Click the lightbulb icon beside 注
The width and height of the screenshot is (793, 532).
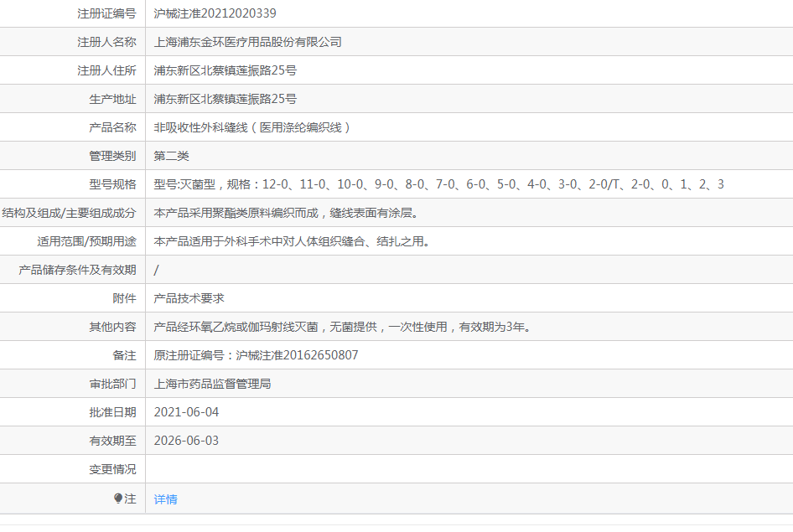click(118, 498)
